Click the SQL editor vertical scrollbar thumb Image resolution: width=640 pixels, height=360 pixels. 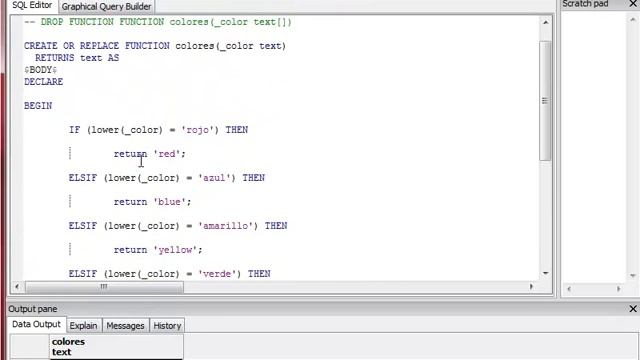point(545,100)
